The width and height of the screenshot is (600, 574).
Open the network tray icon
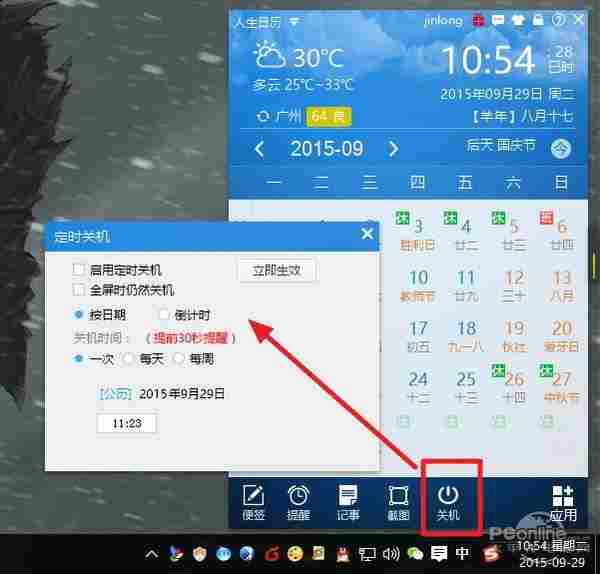[x=367, y=553]
